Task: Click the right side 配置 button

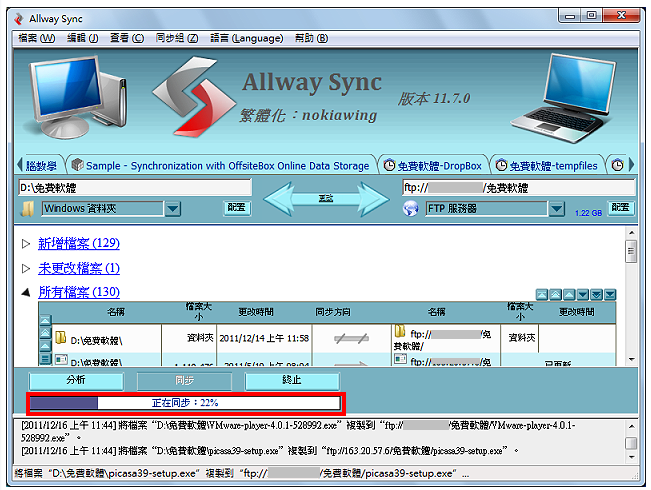Action: (621, 208)
